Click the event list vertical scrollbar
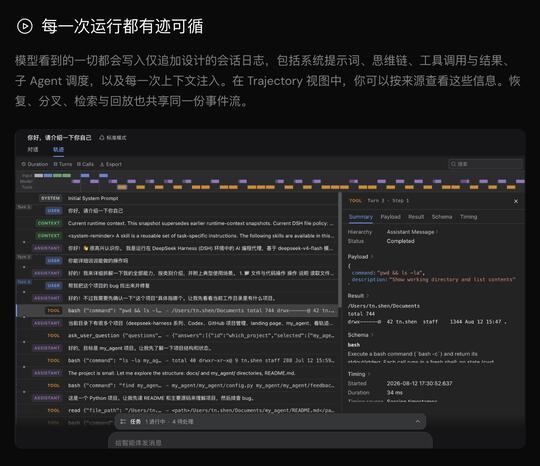The width and height of the screenshot is (540, 466). (x=340, y=251)
